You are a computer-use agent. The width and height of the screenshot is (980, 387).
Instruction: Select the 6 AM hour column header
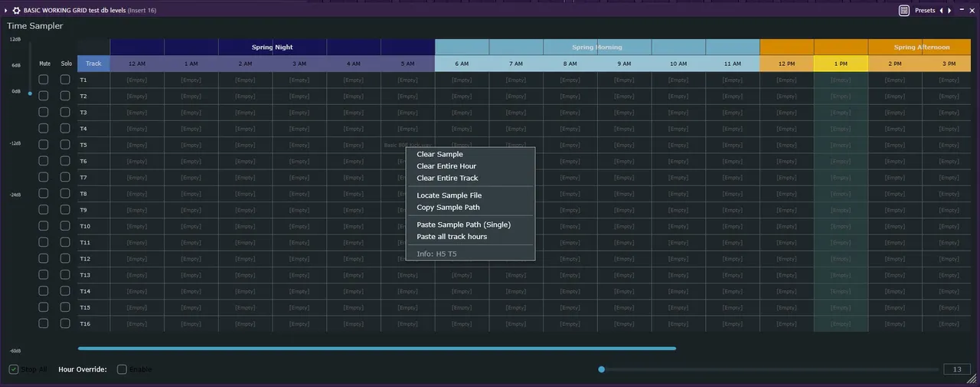pos(462,64)
